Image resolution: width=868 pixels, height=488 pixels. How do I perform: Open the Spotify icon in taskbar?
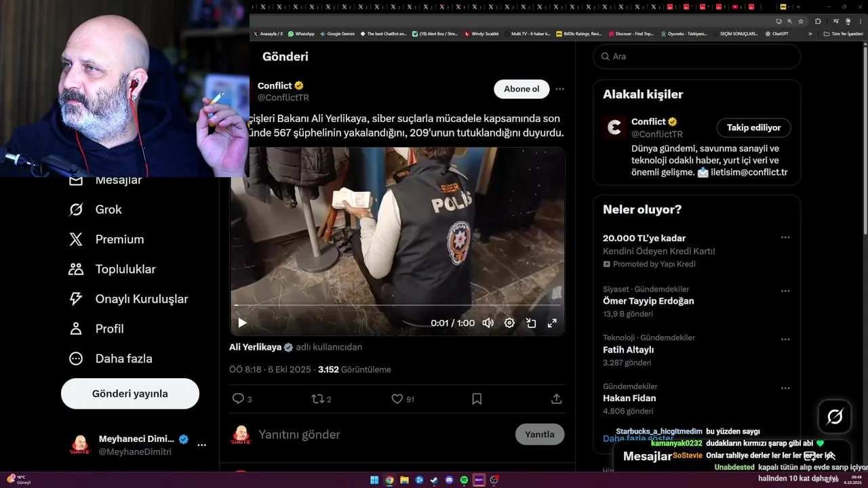coord(464,480)
